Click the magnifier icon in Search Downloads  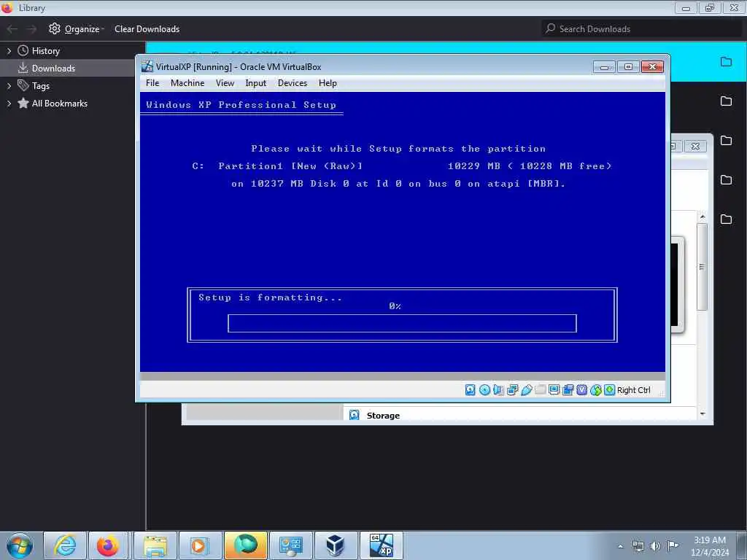(x=550, y=28)
